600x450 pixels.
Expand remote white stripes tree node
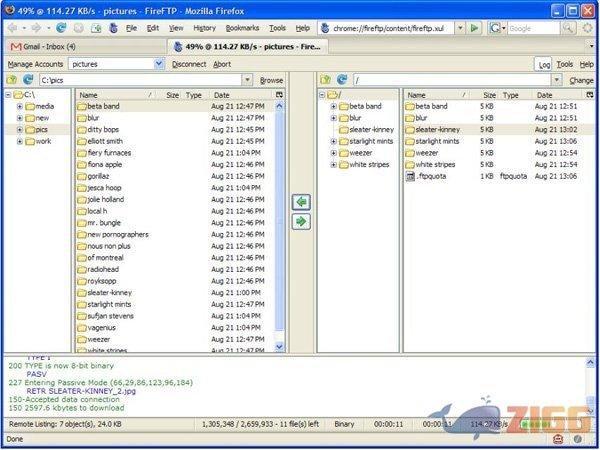(333, 165)
